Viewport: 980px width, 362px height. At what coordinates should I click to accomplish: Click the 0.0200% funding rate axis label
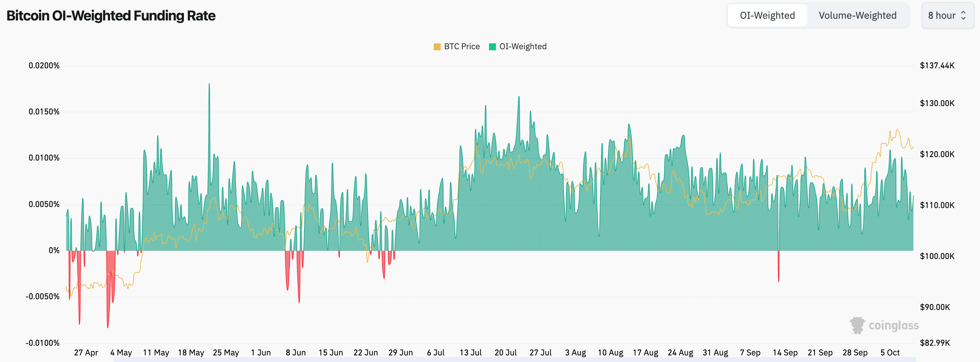(44, 66)
